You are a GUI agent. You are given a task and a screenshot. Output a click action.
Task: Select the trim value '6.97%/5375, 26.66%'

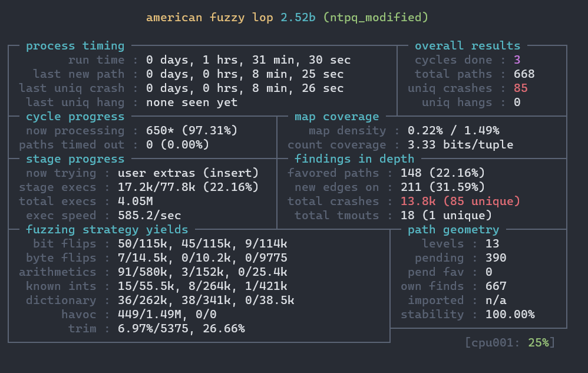point(181,328)
